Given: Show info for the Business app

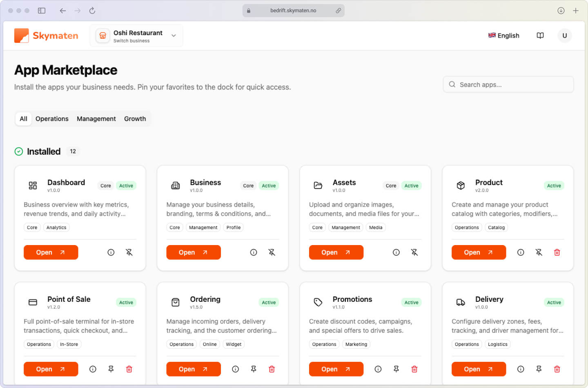Looking at the screenshot, I should point(254,252).
